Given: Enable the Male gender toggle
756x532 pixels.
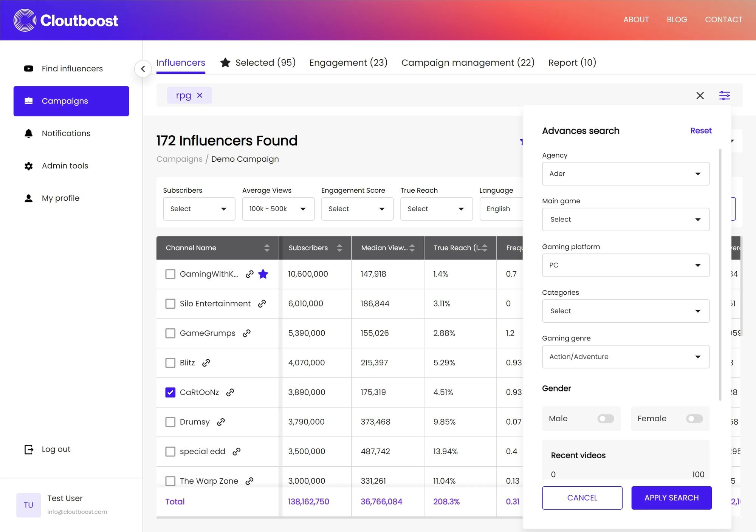Looking at the screenshot, I should pyautogui.click(x=605, y=419).
